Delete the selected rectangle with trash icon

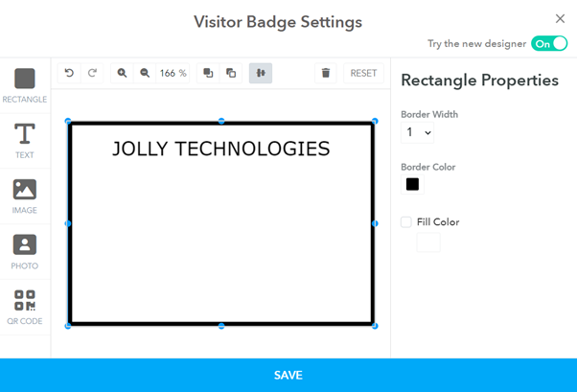tap(326, 73)
